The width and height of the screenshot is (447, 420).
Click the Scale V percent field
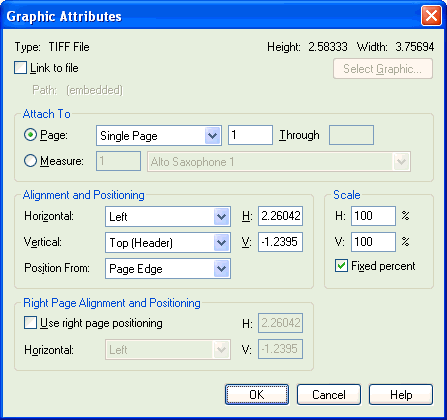(x=373, y=242)
